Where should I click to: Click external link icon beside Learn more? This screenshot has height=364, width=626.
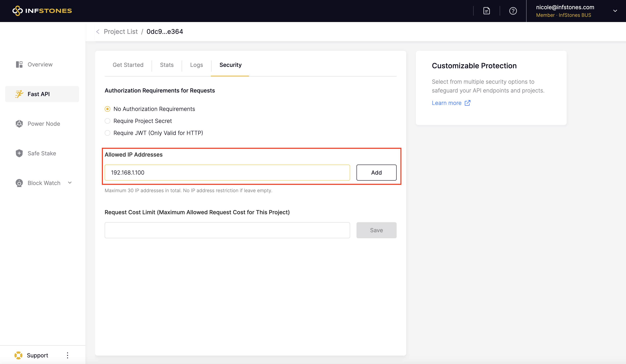(467, 103)
